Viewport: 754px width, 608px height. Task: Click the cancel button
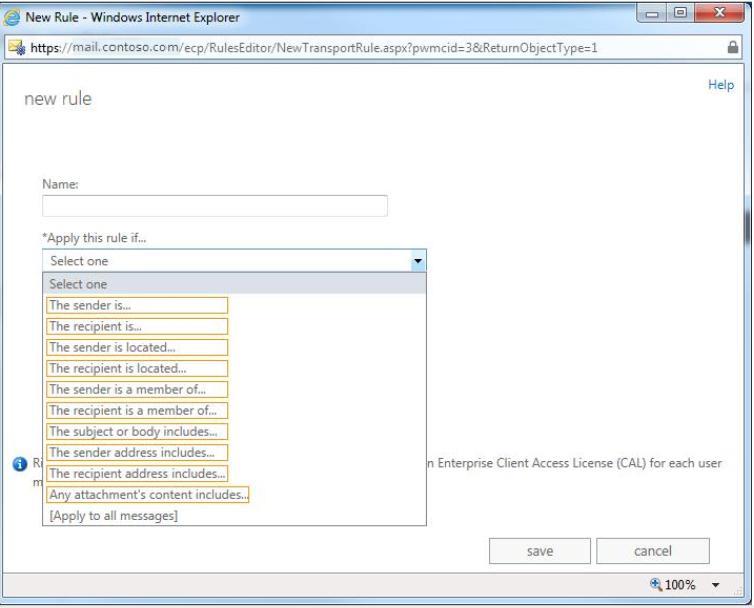653,551
